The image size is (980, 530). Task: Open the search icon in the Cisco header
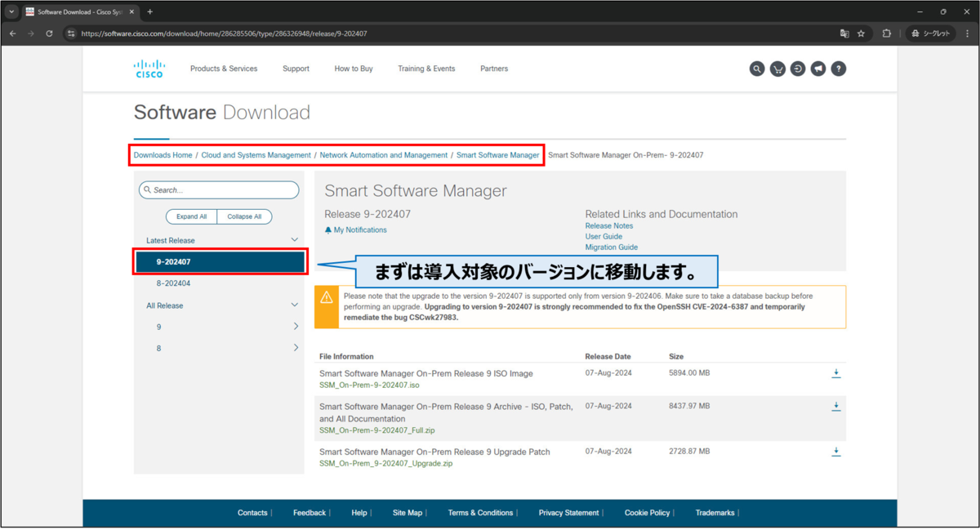pos(757,69)
